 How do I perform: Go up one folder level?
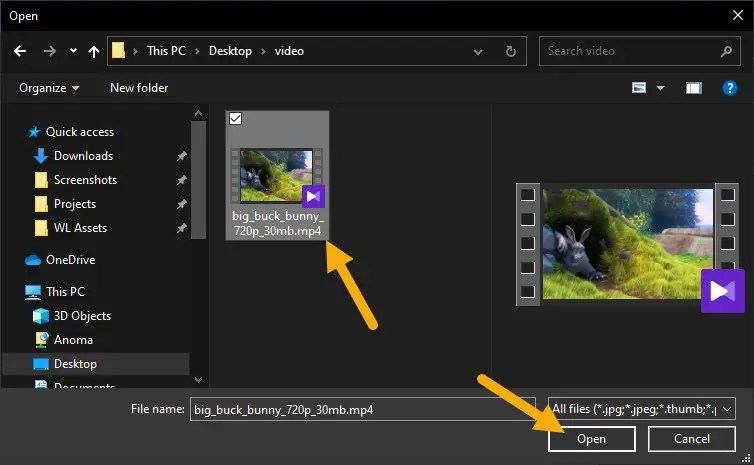[94, 51]
